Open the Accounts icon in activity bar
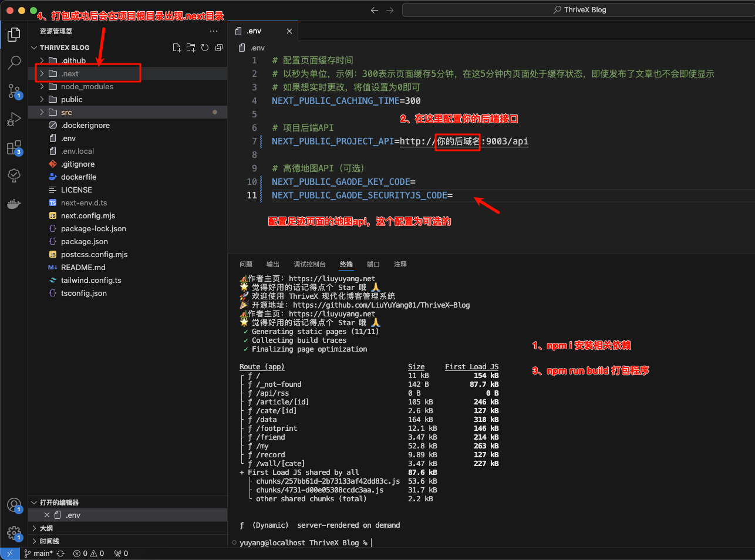Image resolution: width=755 pixels, height=560 pixels. coord(14,505)
